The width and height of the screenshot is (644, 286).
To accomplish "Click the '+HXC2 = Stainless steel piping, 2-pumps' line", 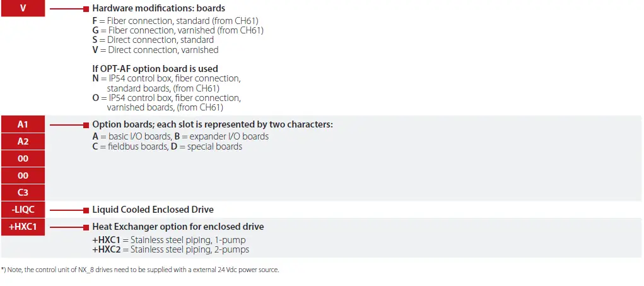I will [170, 249].
